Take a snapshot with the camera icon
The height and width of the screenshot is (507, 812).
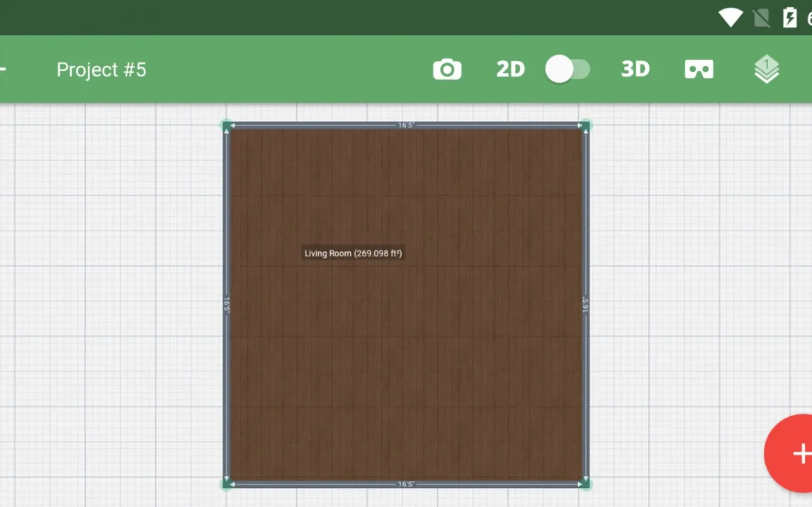pos(447,69)
